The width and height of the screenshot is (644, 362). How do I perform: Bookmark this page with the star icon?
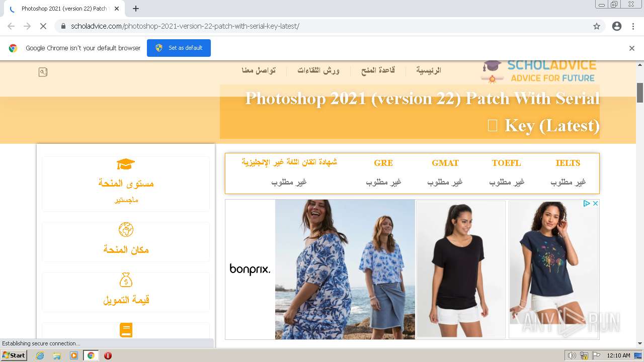pos(597,26)
